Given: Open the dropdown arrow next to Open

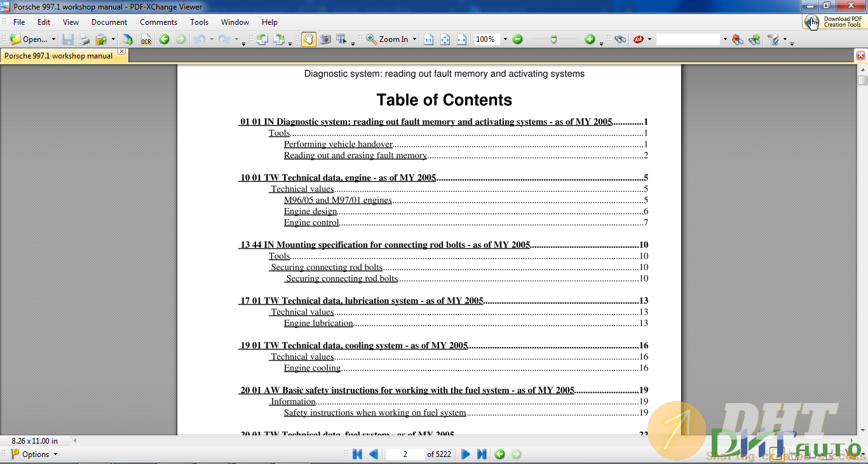Looking at the screenshot, I should (53, 39).
